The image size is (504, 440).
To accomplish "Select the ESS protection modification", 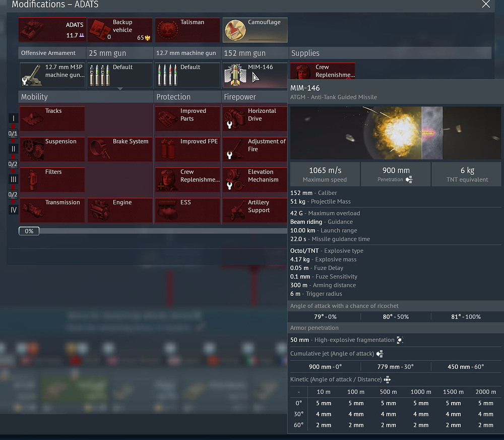I will click(187, 210).
